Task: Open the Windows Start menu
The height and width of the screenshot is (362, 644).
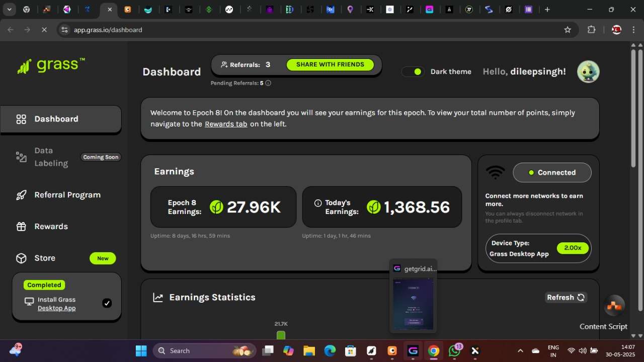Action: click(141, 351)
